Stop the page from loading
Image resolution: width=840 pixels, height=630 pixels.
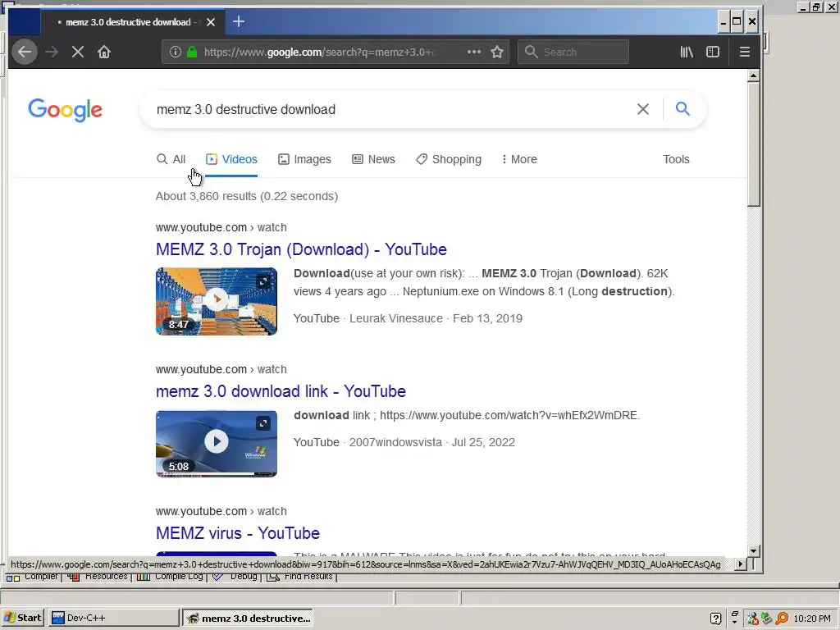pyautogui.click(x=78, y=52)
